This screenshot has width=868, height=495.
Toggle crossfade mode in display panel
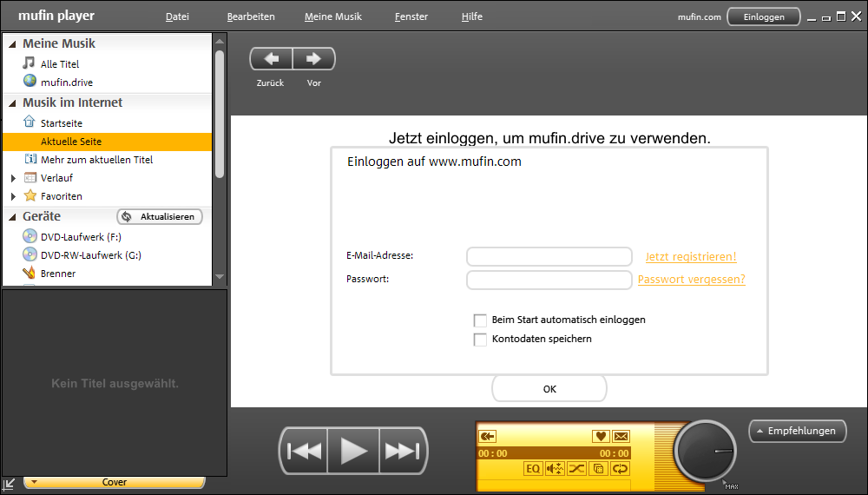(x=576, y=469)
